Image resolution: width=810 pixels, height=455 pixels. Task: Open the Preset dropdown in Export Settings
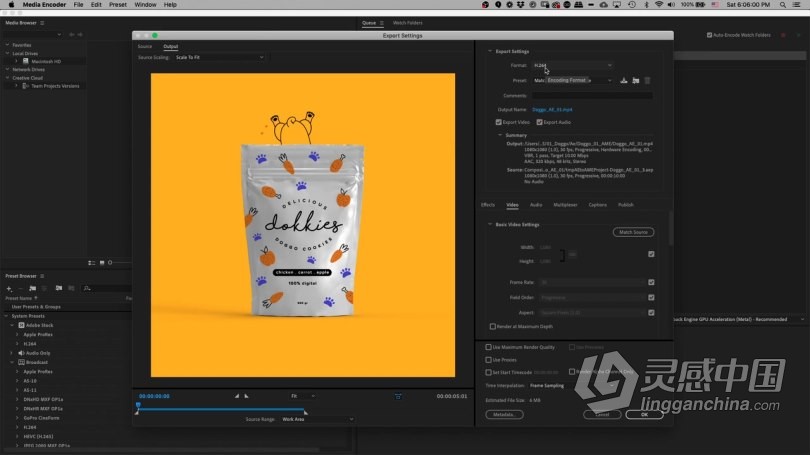572,81
